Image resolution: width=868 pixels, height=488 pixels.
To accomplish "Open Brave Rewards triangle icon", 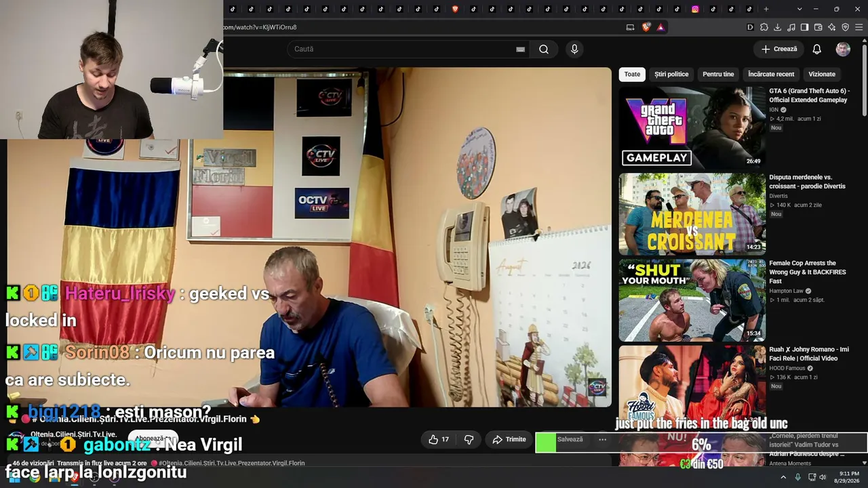I will click(x=660, y=27).
